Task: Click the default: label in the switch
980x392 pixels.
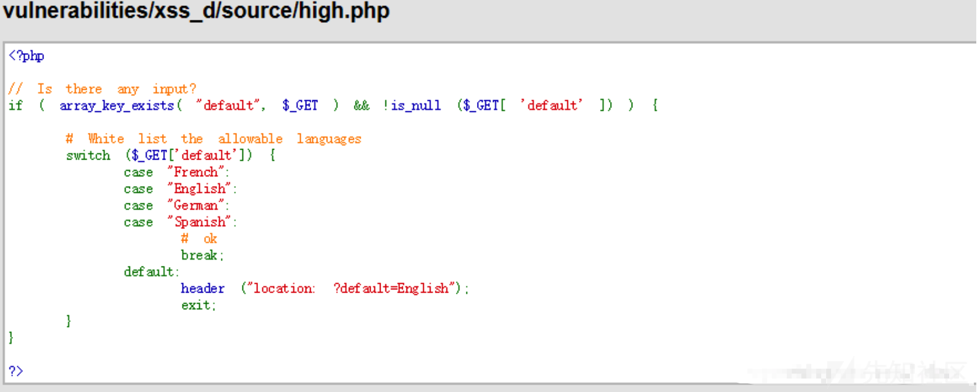Action: pyautogui.click(x=152, y=272)
